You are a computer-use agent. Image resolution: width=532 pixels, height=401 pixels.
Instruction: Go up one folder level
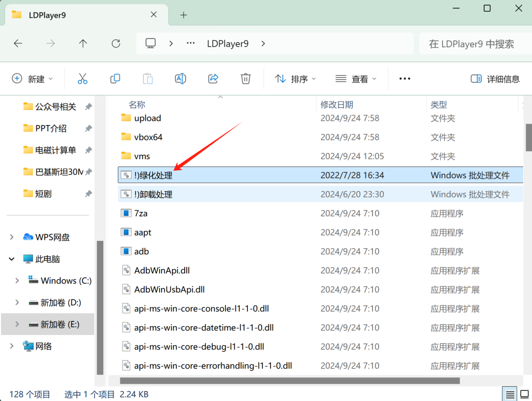pos(83,43)
